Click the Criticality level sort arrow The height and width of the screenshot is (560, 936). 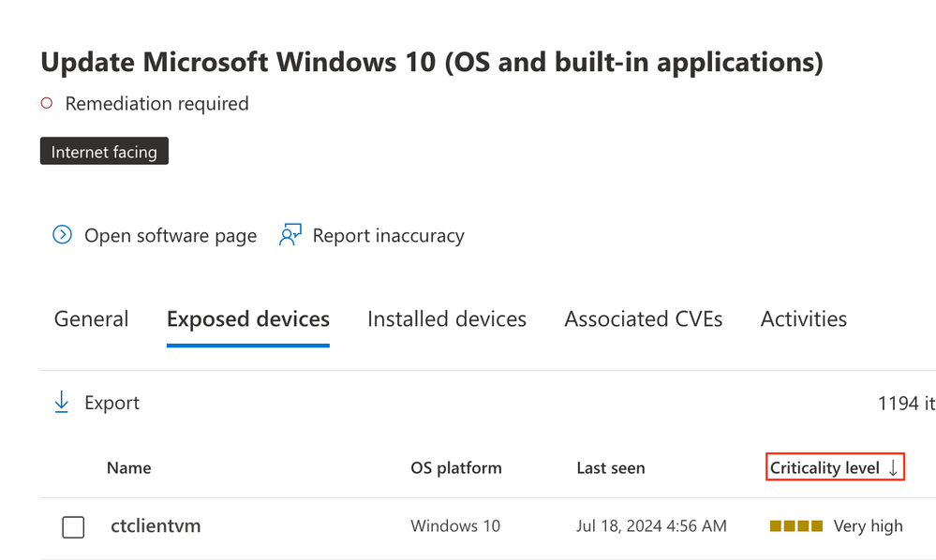tap(893, 467)
